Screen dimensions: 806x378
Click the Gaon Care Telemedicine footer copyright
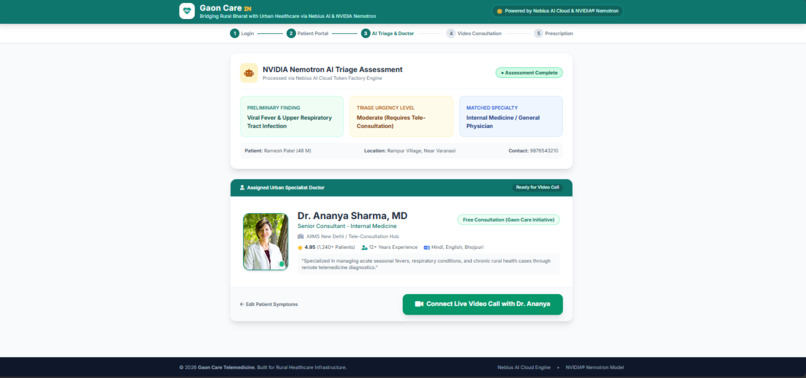(263, 368)
